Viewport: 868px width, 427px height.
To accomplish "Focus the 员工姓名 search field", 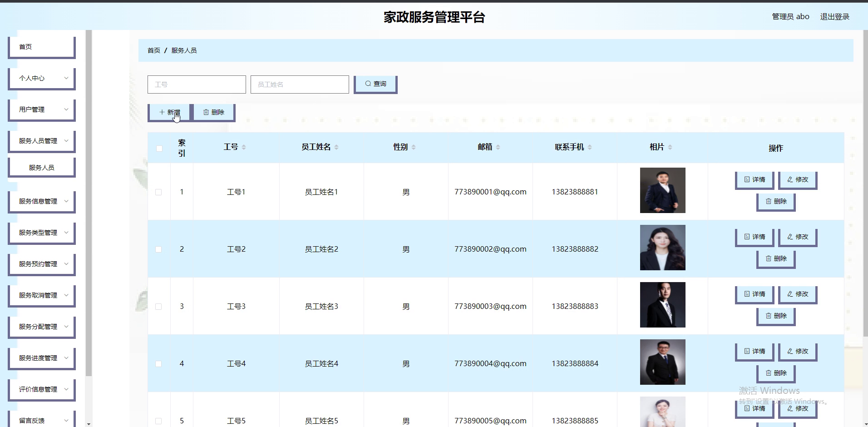I will click(300, 84).
